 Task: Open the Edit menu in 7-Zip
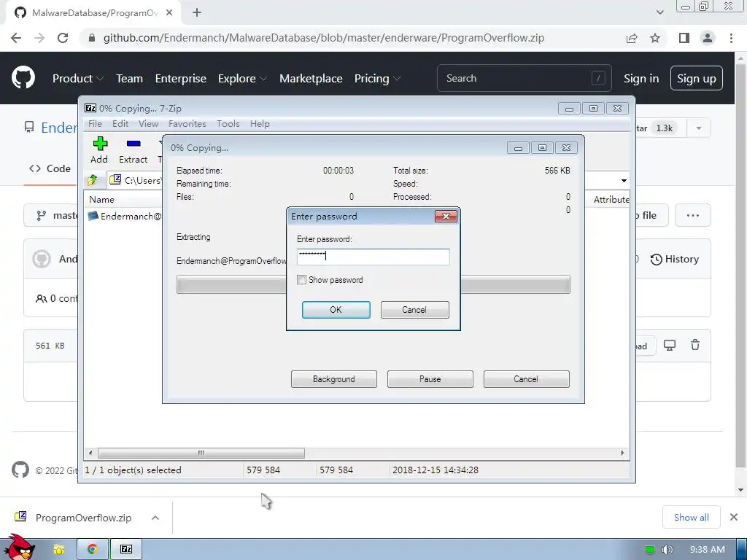coord(120,123)
